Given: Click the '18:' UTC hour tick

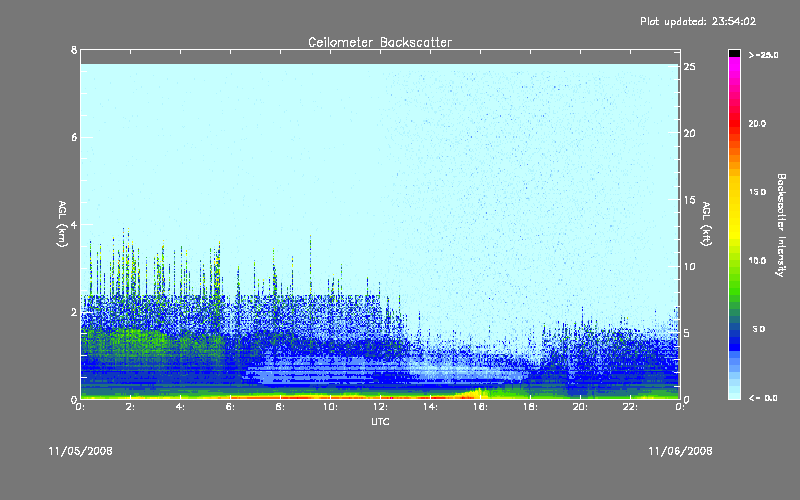Looking at the screenshot, I should click(x=530, y=407).
